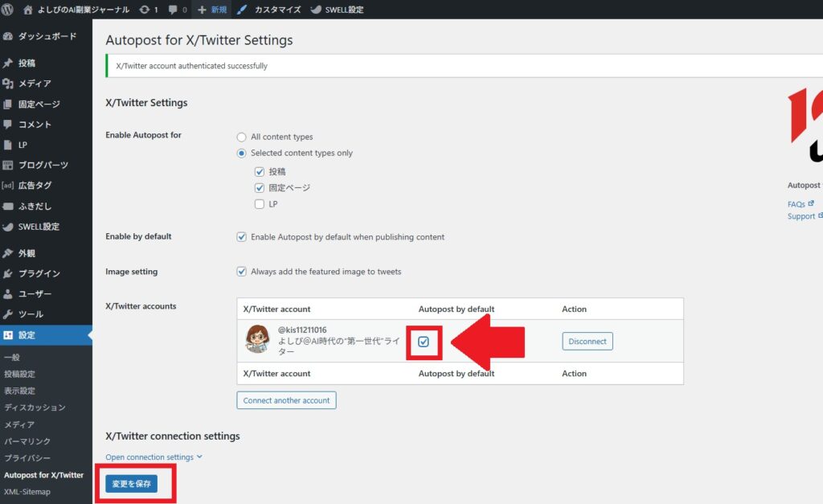Click the Autopost for X/Twitter Settings heading
The width and height of the screenshot is (823, 504).
click(x=199, y=40)
